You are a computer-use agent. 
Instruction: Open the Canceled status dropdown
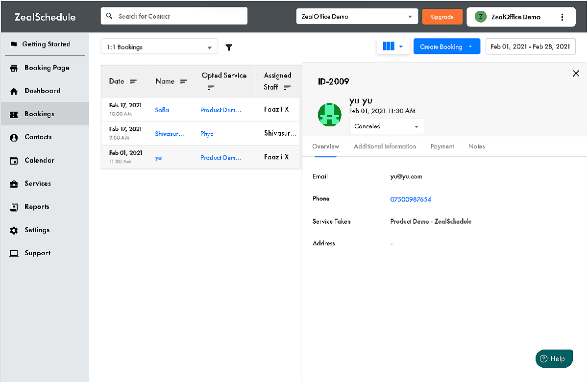click(x=387, y=126)
